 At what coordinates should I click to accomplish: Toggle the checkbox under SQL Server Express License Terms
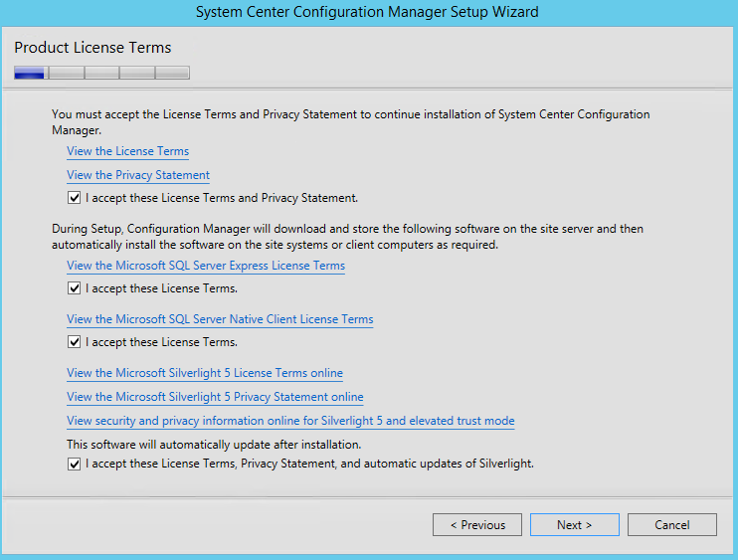coord(74,288)
